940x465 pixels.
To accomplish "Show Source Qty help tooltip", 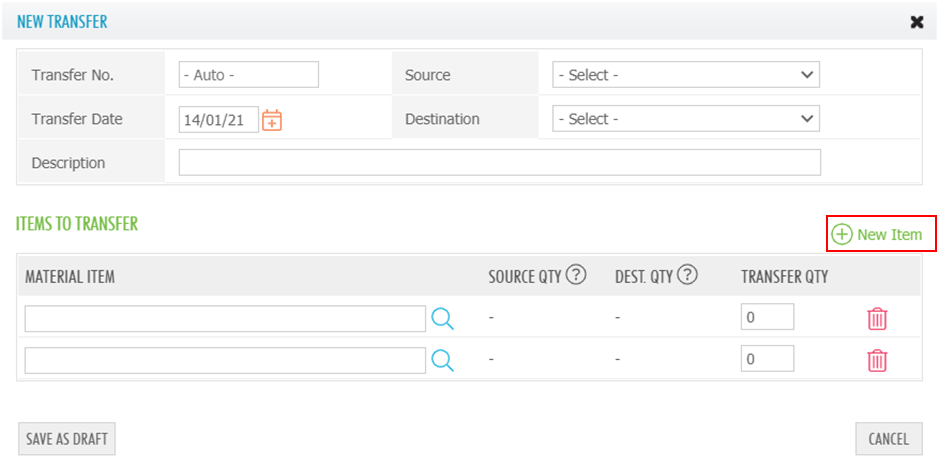I will 576,276.
